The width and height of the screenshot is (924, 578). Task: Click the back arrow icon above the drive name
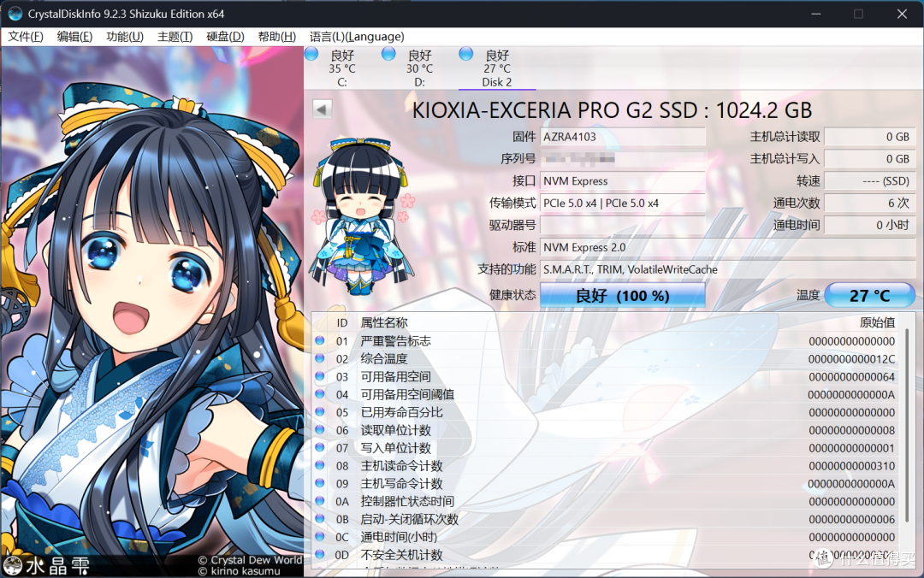point(321,109)
